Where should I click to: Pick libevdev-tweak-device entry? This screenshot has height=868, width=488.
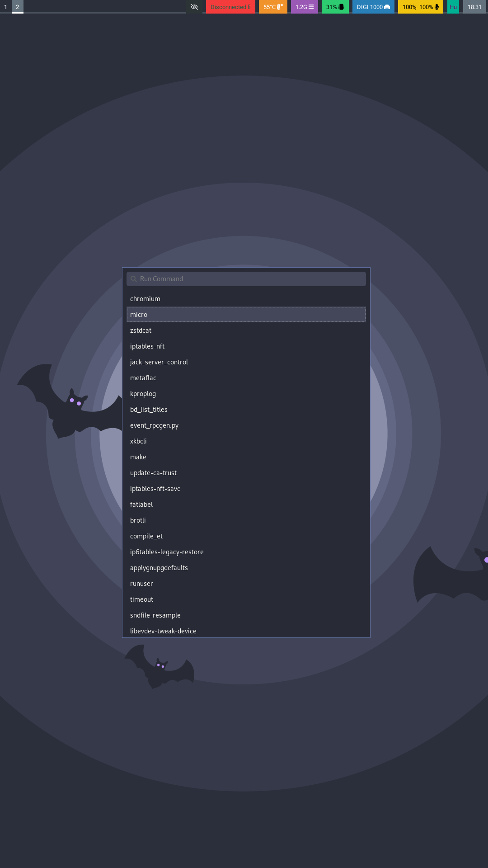246,630
